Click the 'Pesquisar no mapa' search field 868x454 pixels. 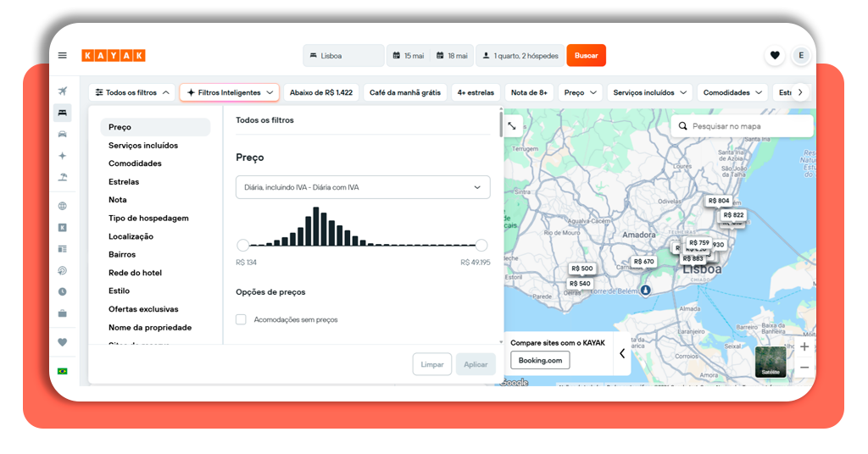tap(743, 126)
